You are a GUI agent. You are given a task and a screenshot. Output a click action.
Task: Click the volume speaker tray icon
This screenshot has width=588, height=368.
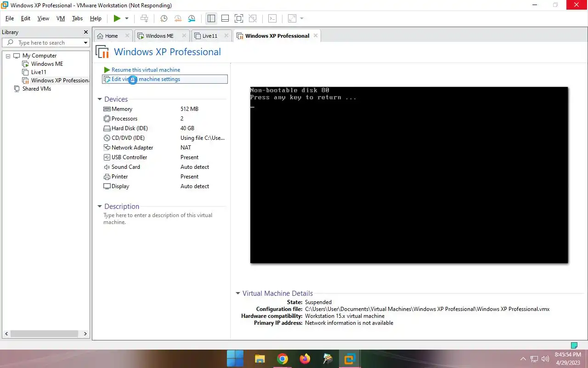click(546, 359)
